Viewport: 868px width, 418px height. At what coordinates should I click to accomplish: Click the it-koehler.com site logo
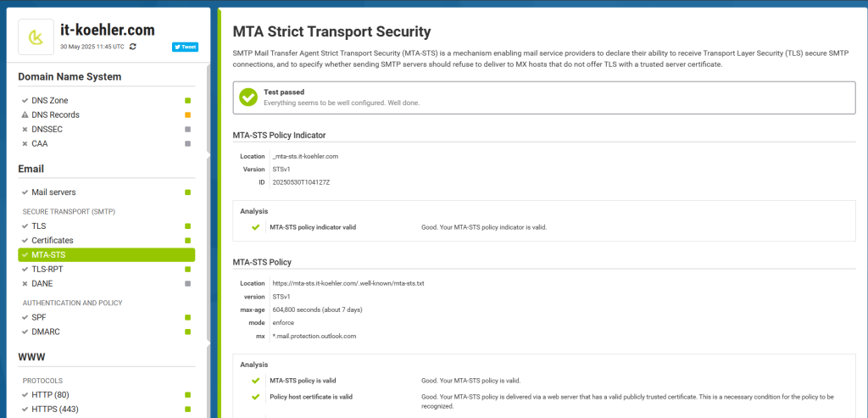coord(36,37)
